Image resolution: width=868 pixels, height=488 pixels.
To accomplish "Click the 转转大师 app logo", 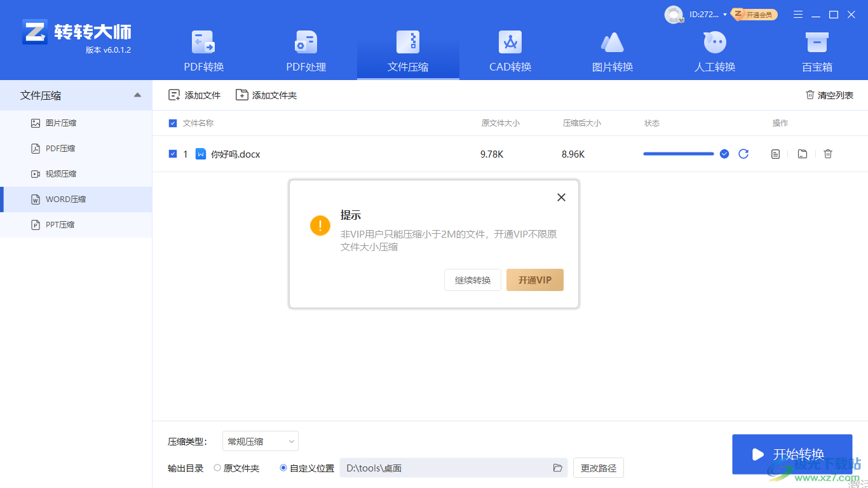I will tap(77, 31).
